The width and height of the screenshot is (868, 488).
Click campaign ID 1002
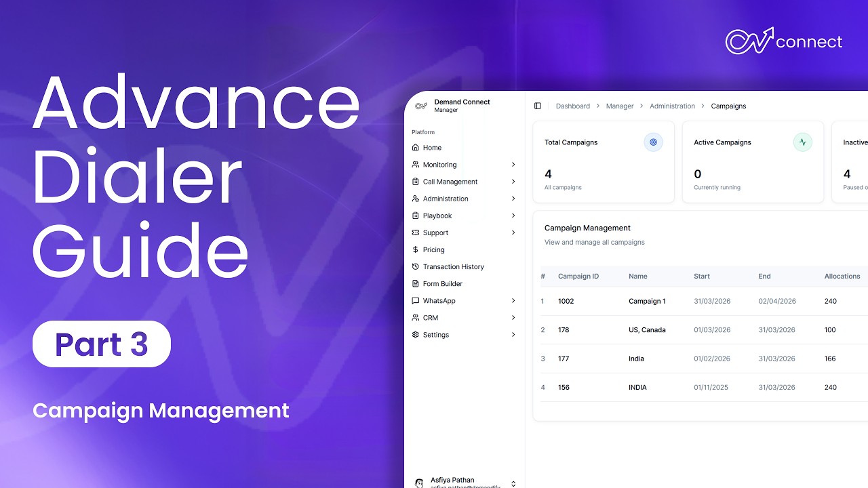click(566, 301)
